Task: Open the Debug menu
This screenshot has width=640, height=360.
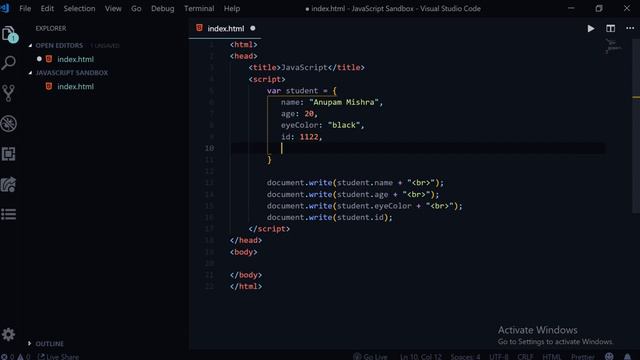Action: tap(162, 8)
